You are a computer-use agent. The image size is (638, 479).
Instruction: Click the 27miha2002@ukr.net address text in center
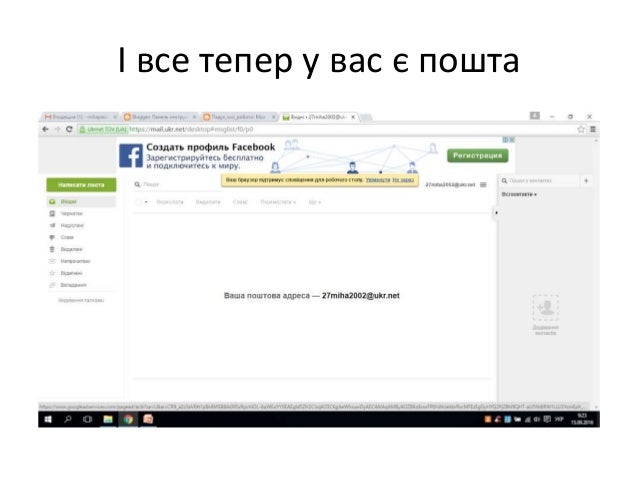tap(361, 296)
